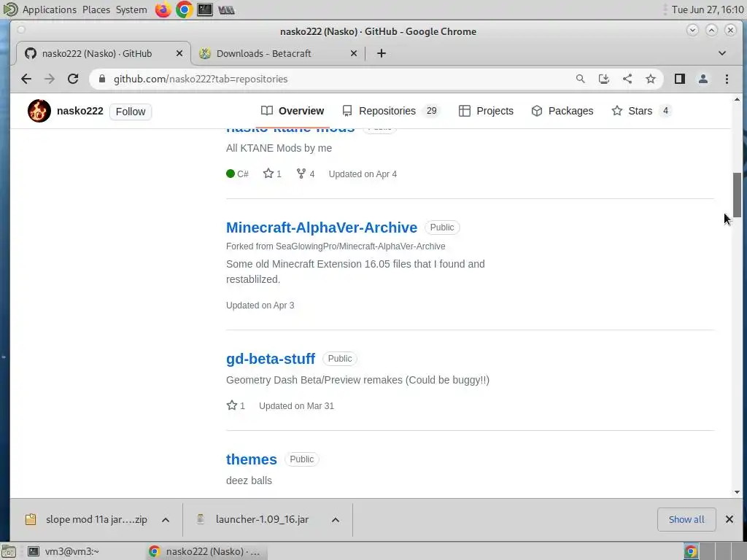Image resolution: width=747 pixels, height=560 pixels.
Task: Follow the user nasko222
Action: pyautogui.click(x=131, y=112)
